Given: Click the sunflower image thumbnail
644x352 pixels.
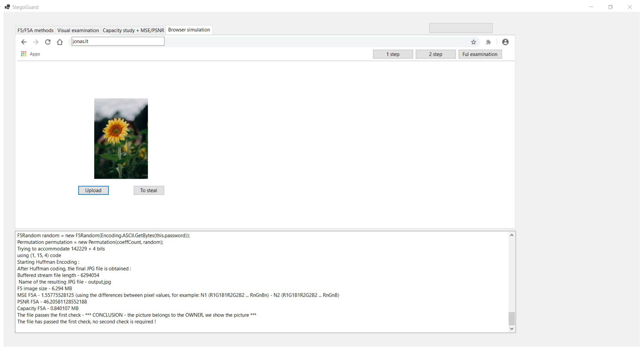Looking at the screenshot, I should tap(121, 139).
